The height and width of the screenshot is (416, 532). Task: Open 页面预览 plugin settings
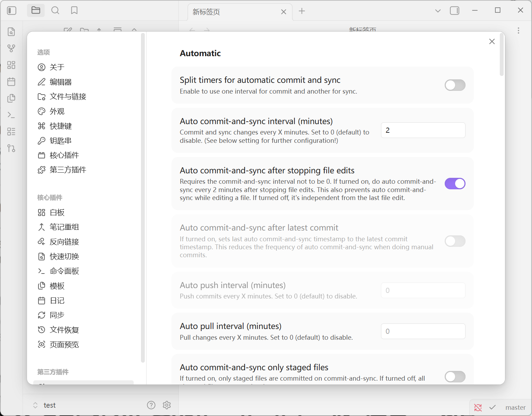(83, 344)
